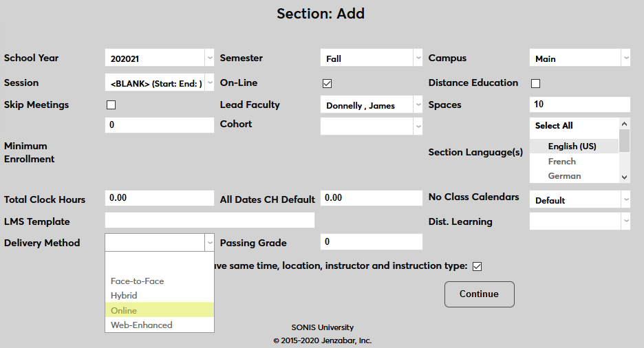This screenshot has height=348, width=644.
Task: Click the LMS Template text field
Action: tap(210, 221)
